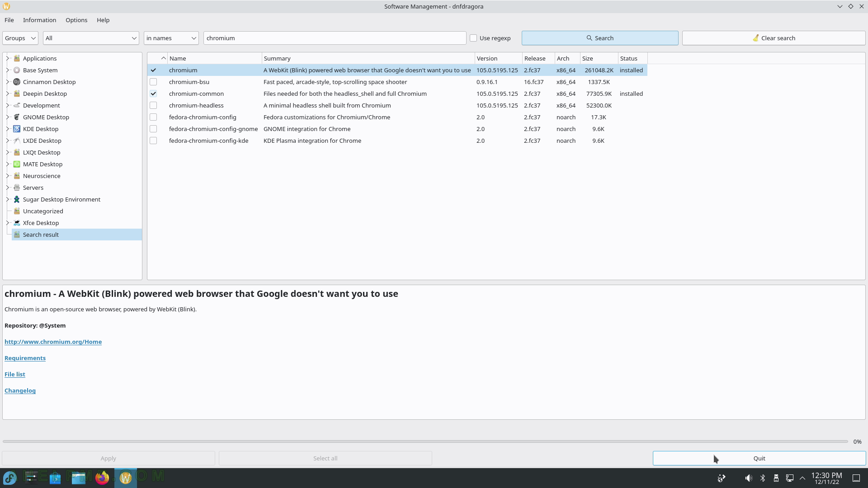Expand the Xfce Desktop tree node
Viewport: 868px width, 488px height.
click(x=7, y=223)
